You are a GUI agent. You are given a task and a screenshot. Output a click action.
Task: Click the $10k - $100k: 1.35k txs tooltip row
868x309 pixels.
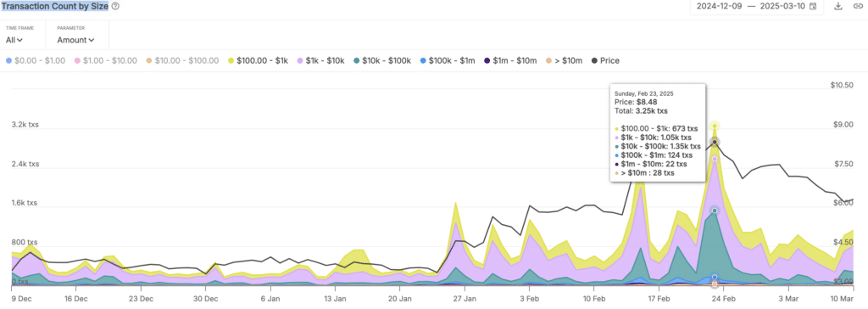(x=658, y=147)
